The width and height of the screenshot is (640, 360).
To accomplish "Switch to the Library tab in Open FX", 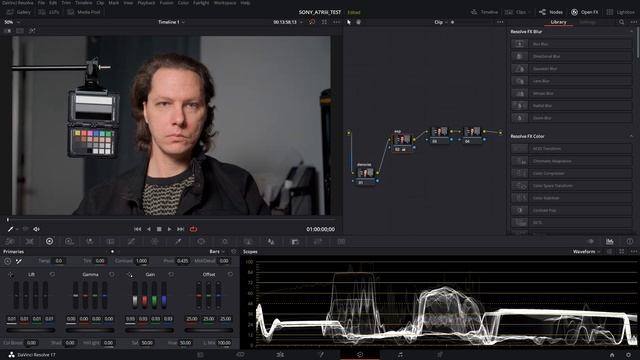I will [558, 22].
